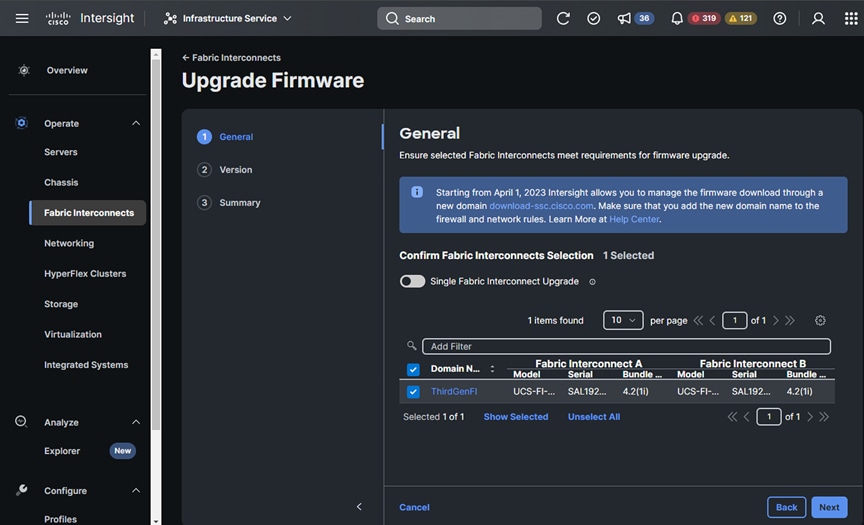Click the Configure wrench icon
The width and height of the screenshot is (864, 525).
[x=21, y=490]
